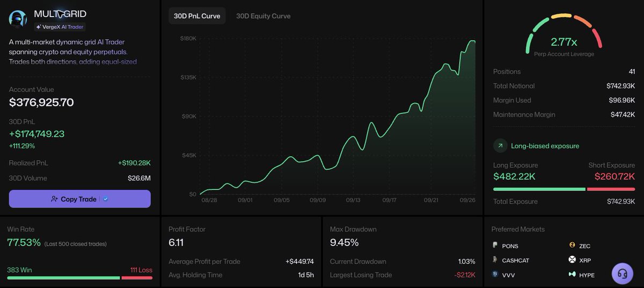
Task: Click the long-biased exposure arrow icon
Action: pos(500,146)
